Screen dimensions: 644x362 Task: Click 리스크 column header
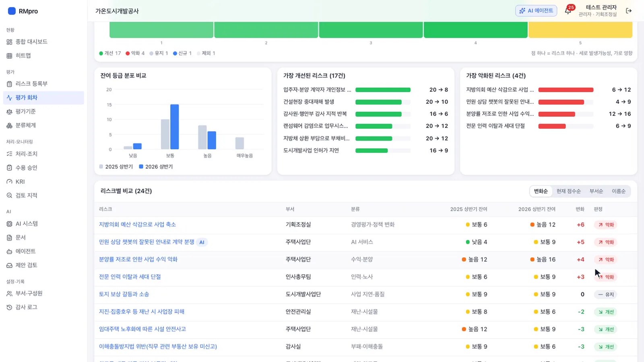(x=105, y=209)
